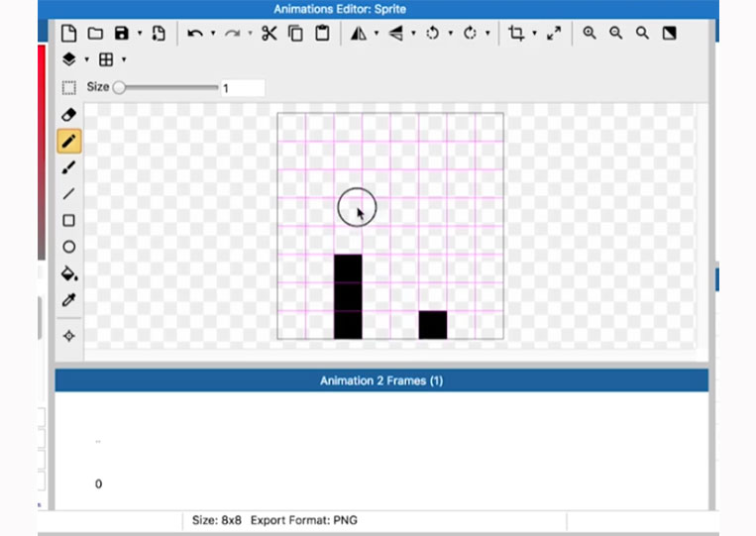Select the Line tool
The height and width of the screenshot is (536, 756).
(x=69, y=194)
